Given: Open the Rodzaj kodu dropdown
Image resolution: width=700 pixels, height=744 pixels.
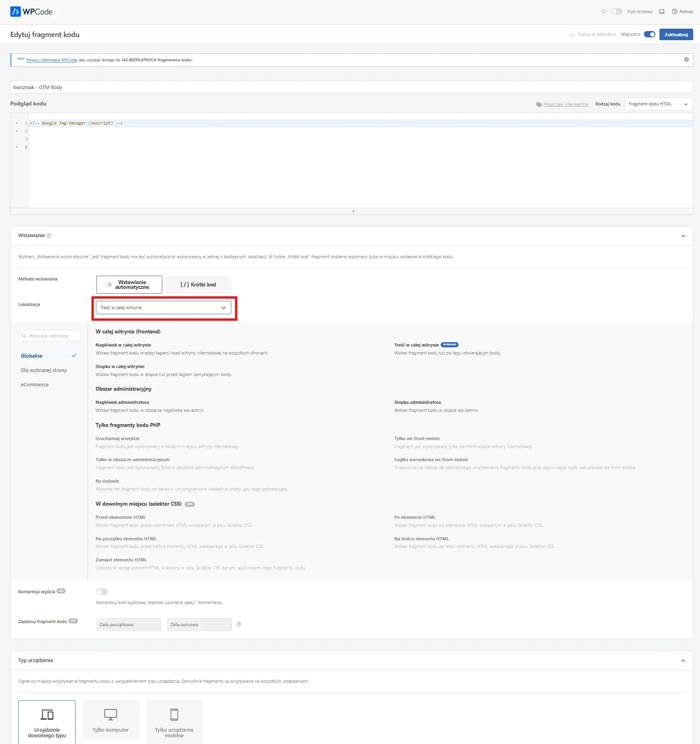Looking at the screenshot, I should point(658,104).
